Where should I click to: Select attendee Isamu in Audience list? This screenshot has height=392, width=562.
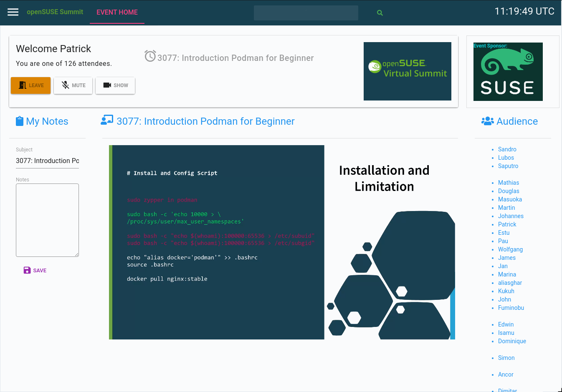(506, 333)
